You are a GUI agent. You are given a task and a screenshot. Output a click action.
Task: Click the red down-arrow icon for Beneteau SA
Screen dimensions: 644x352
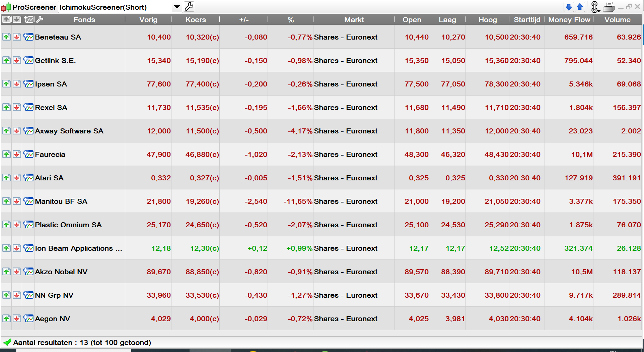[17, 37]
